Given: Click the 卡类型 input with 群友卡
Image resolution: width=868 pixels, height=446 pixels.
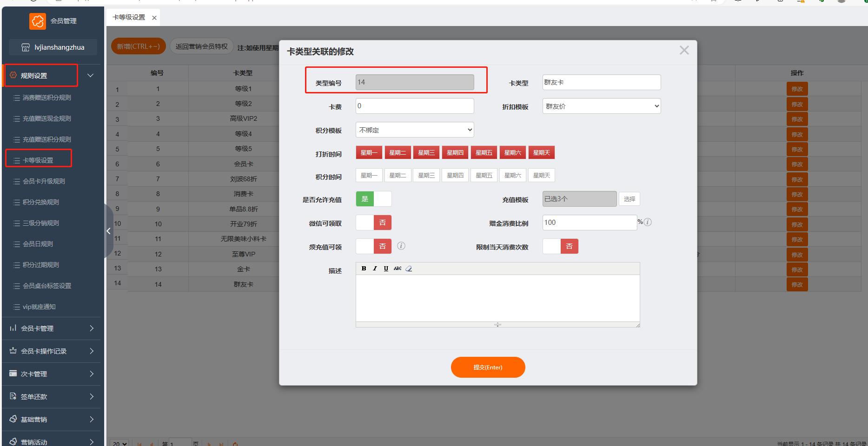Looking at the screenshot, I should click(602, 82).
